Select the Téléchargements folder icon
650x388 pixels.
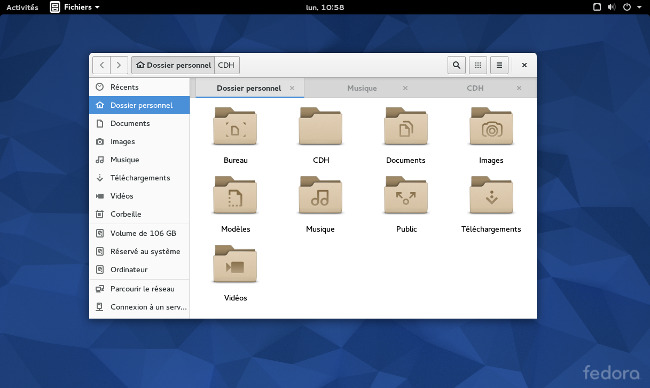pos(491,195)
